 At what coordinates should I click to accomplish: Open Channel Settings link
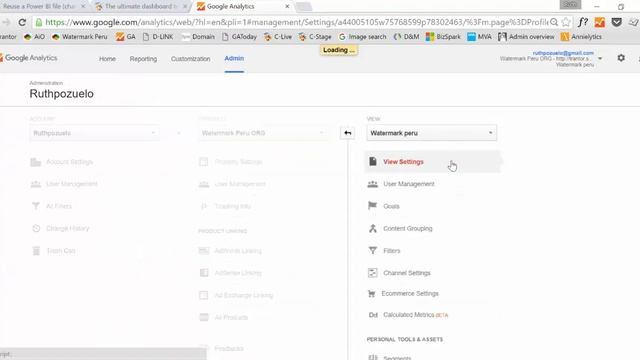coord(407,273)
